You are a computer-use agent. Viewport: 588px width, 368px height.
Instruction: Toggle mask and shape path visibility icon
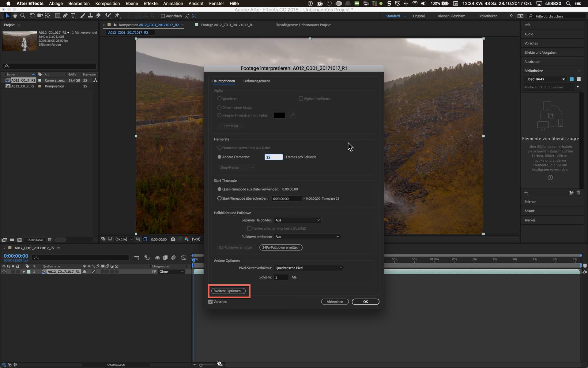tap(145, 239)
